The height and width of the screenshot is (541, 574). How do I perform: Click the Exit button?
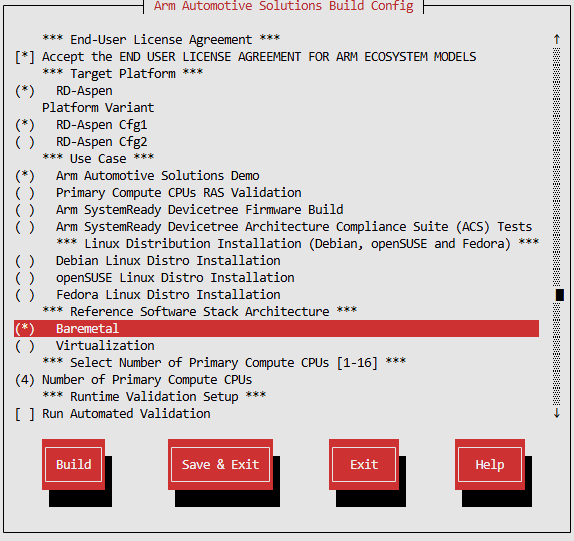tap(364, 464)
